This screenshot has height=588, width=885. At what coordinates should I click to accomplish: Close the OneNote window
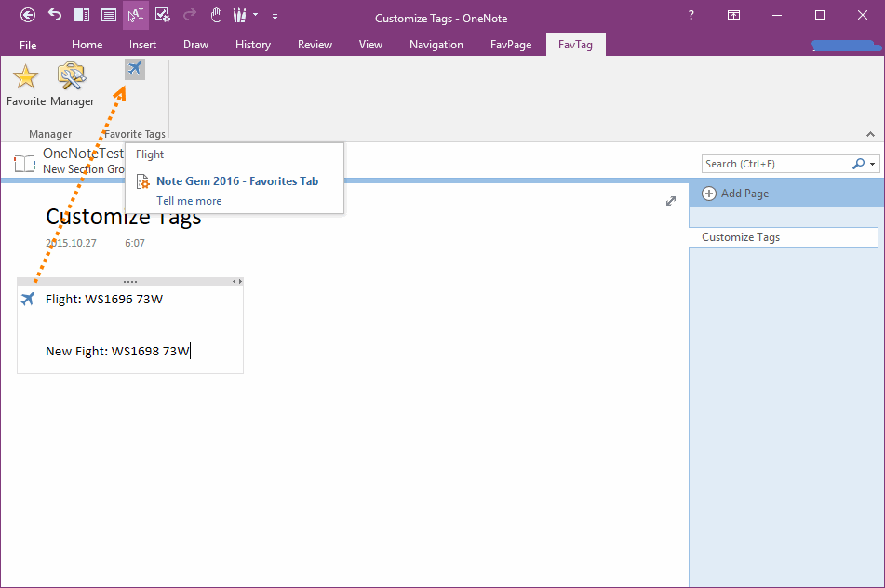coord(863,15)
